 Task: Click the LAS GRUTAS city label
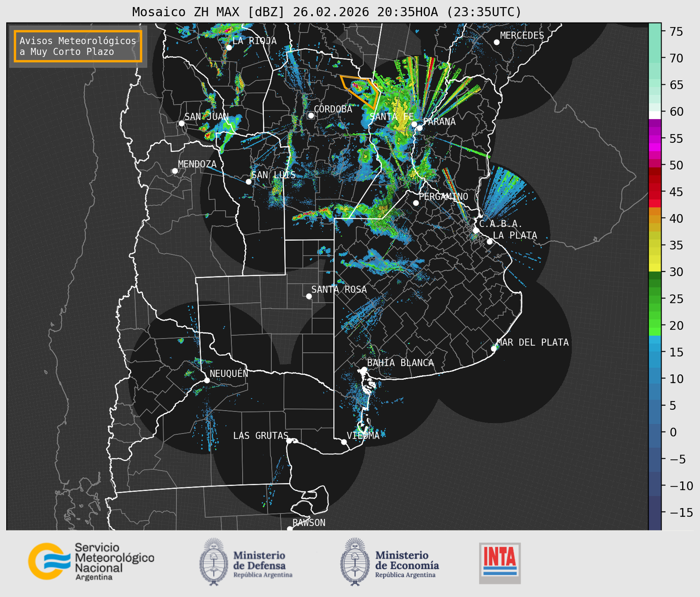point(261,436)
